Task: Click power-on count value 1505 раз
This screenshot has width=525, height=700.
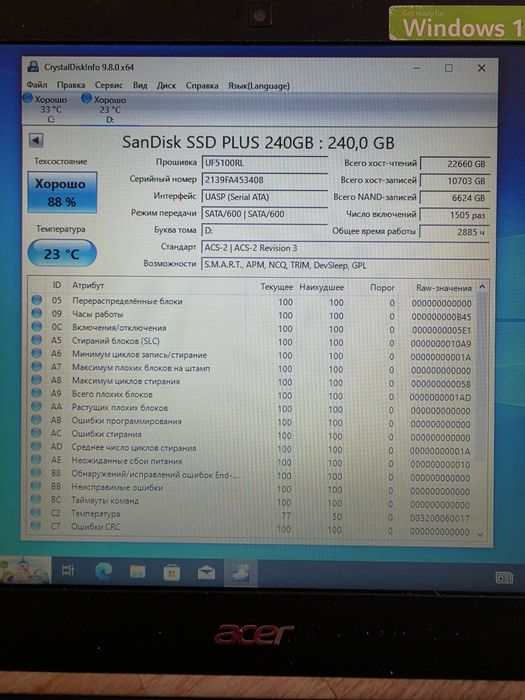Action: tap(455, 215)
